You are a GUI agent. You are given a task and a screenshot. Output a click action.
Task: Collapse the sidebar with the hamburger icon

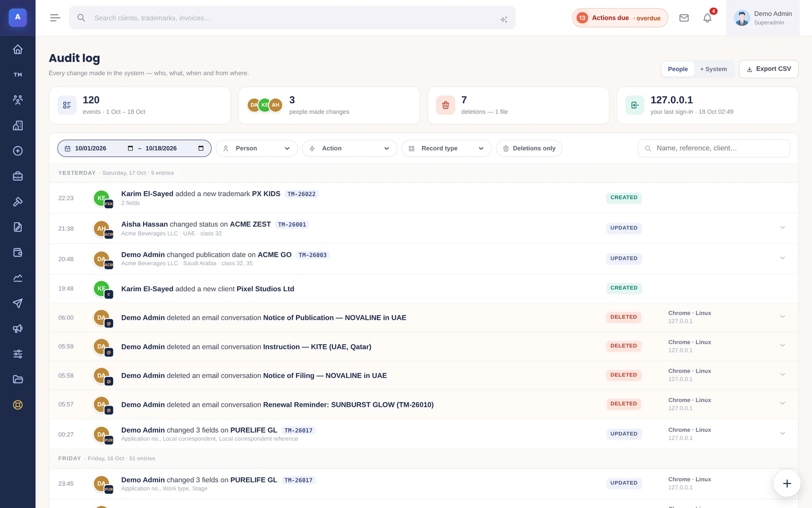(x=55, y=18)
